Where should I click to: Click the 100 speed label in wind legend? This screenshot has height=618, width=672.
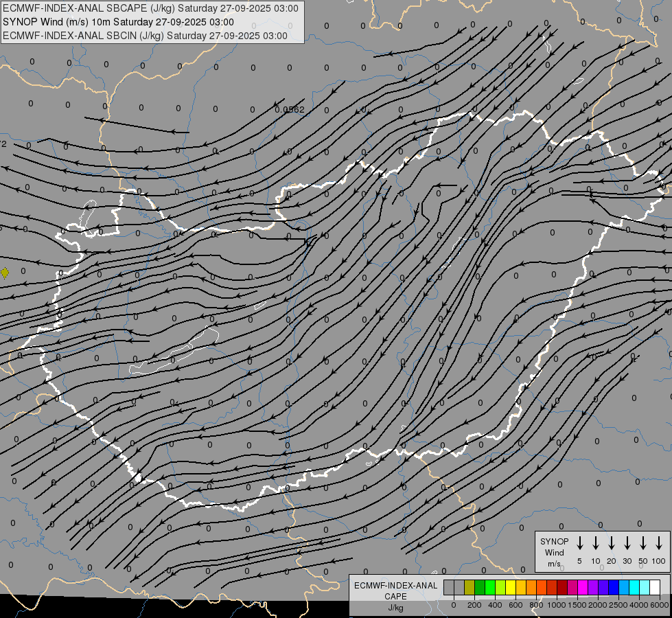(659, 561)
